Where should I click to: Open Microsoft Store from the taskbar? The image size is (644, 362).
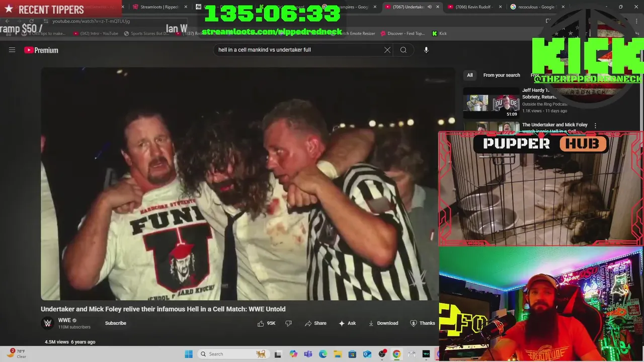pyautogui.click(x=352, y=354)
